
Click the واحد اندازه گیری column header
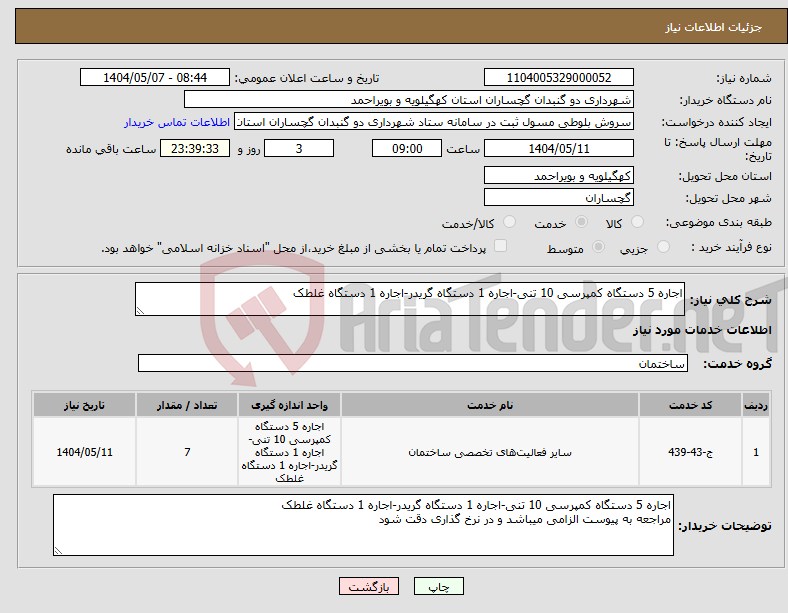click(x=289, y=405)
